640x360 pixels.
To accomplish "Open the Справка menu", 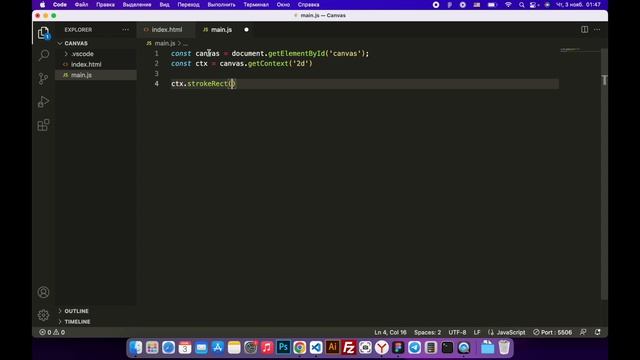I will click(309, 5).
